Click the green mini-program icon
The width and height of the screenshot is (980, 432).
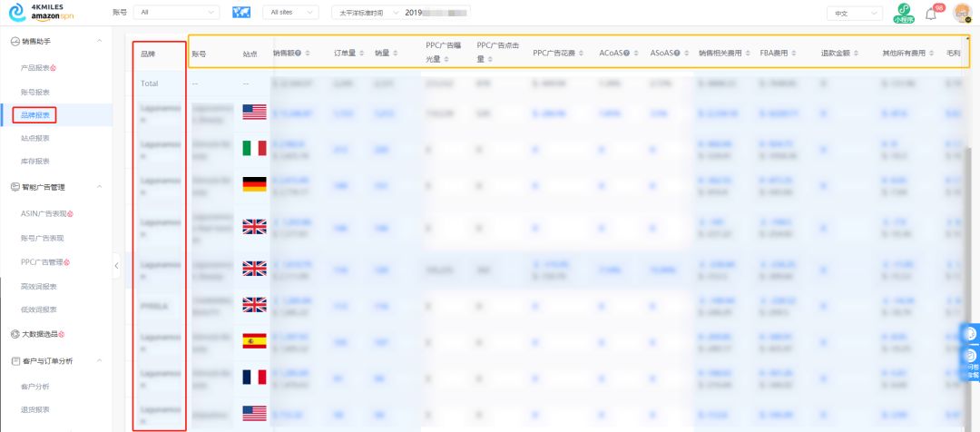click(903, 12)
